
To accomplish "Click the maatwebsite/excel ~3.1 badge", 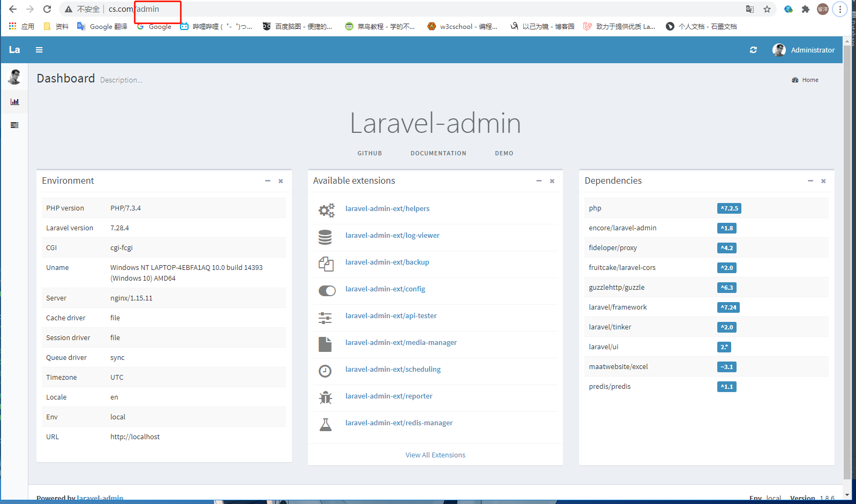I will [x=727, y=367].
